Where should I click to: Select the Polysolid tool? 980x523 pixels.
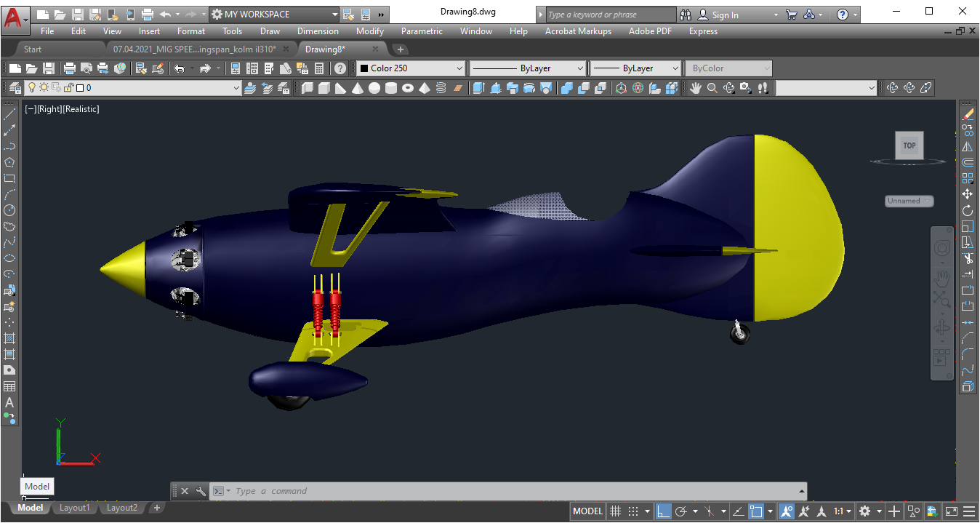click(307, 88)
